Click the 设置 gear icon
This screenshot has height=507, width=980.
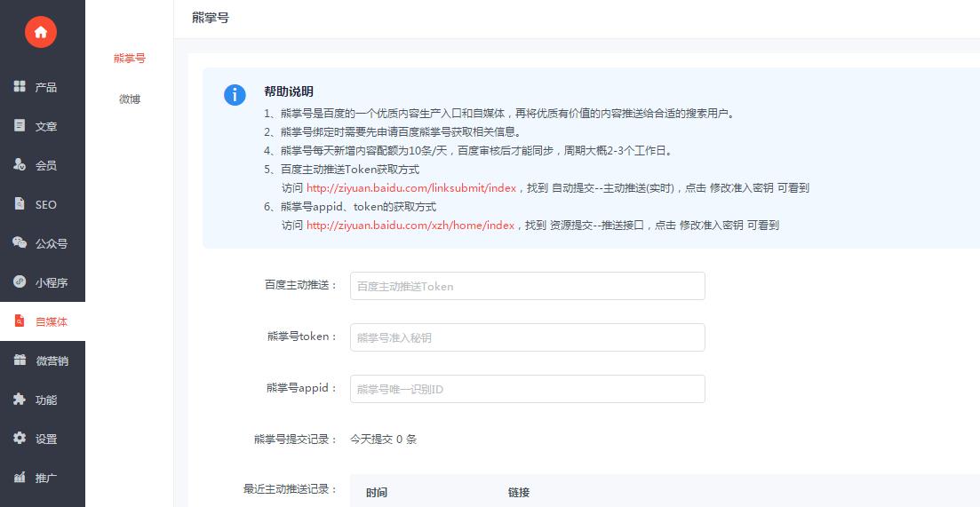point(20,438)
